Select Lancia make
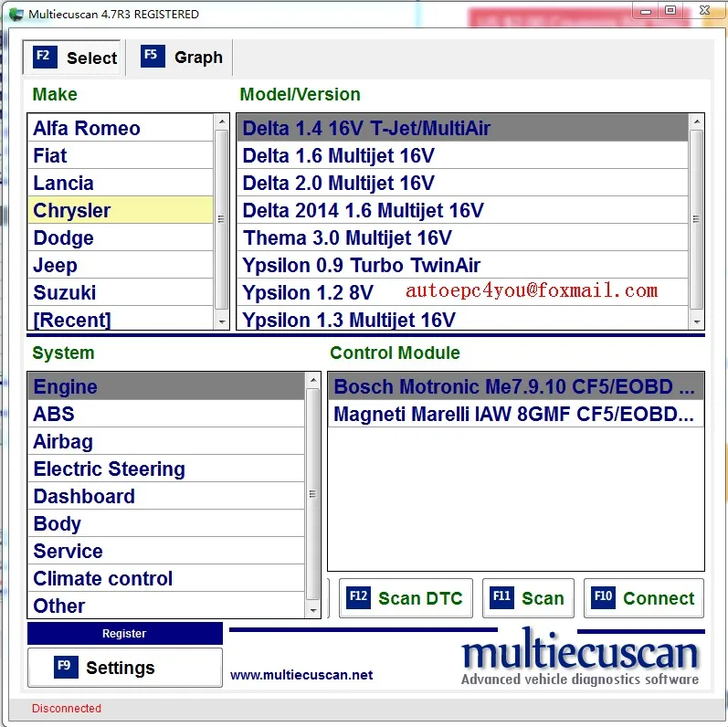Screen dimensions: 728x727 pos(121,183)
